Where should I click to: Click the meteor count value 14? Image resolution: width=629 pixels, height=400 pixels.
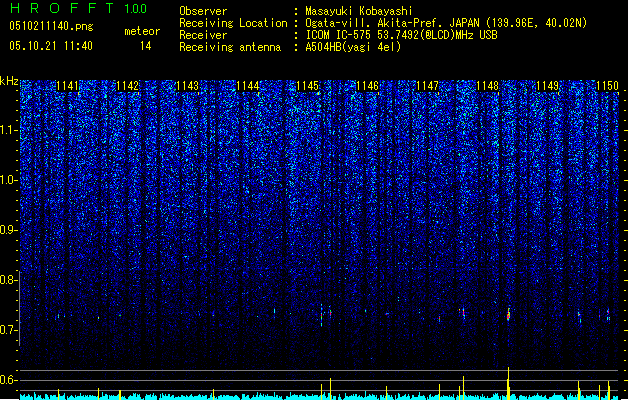pos(145,46)
